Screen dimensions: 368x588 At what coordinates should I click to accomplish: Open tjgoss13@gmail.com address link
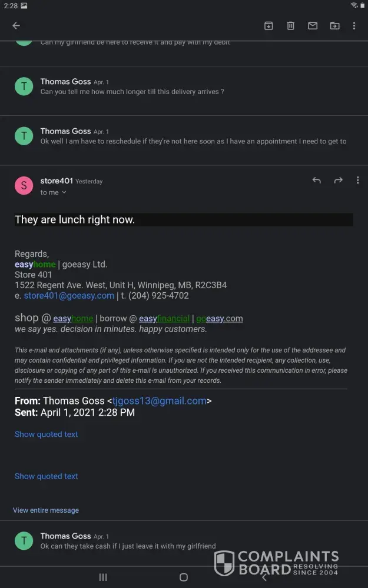pos(159,401)
